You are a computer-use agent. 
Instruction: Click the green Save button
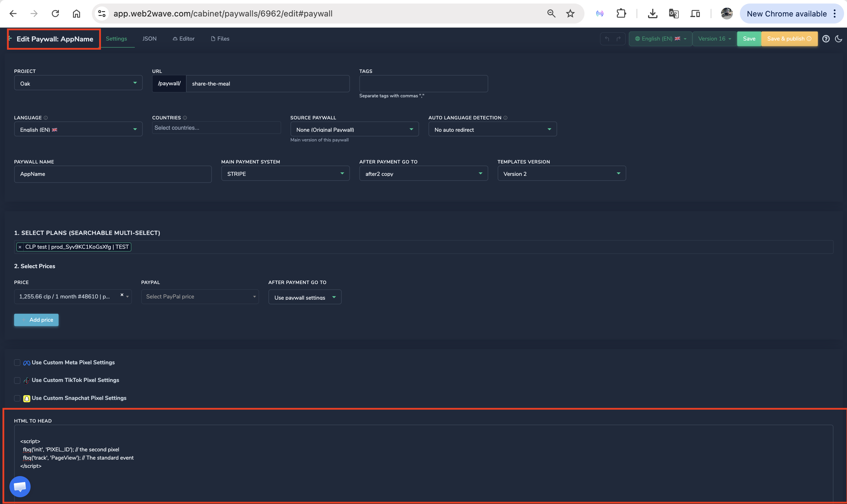[749, 39]
